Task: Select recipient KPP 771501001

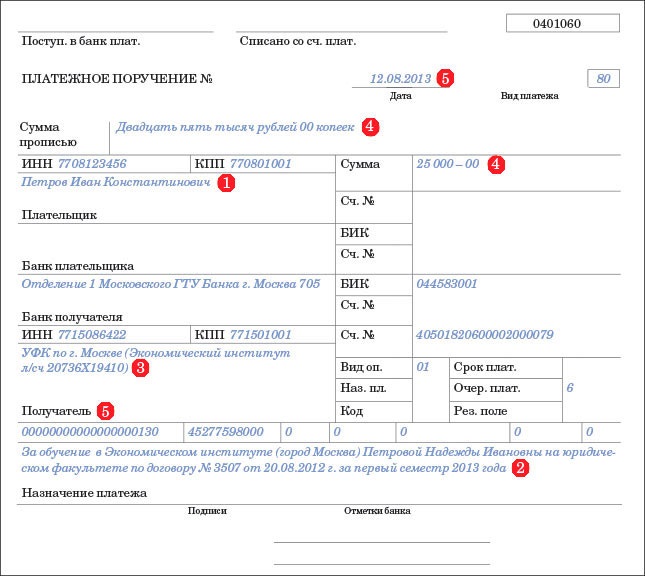Action: pyautogui.click(x=260, y=334)
